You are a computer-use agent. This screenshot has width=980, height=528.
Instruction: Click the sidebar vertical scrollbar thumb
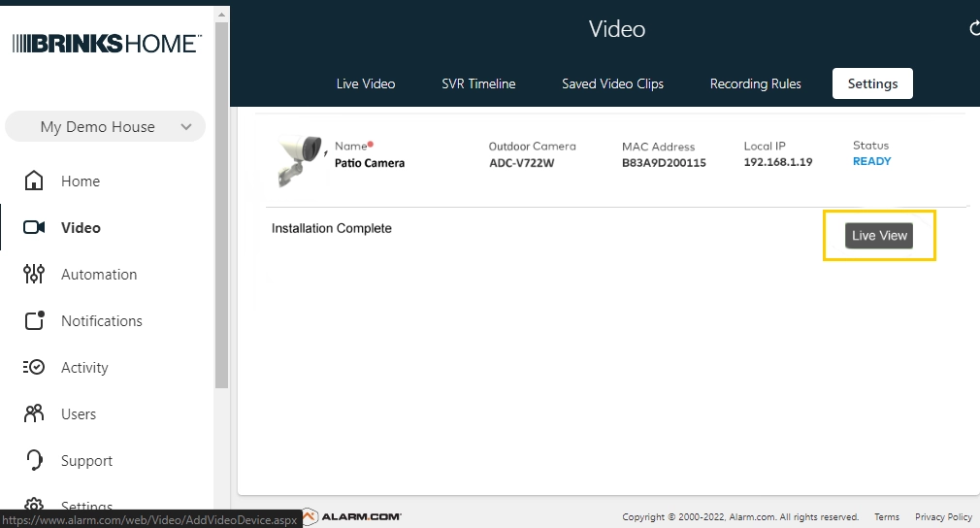click(x=221, y=205)
